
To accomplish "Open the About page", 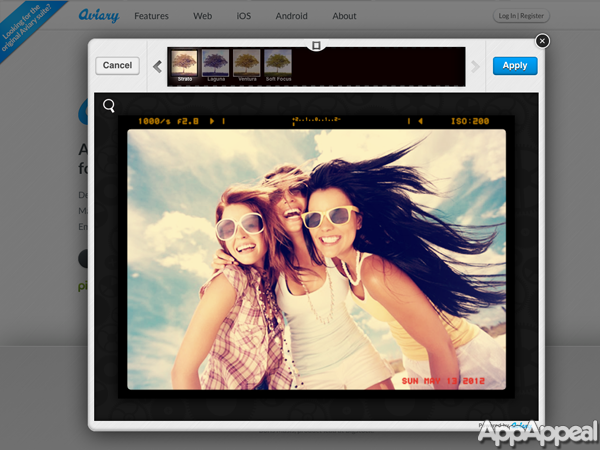I will pyautogui.click(x=344, y=16).
